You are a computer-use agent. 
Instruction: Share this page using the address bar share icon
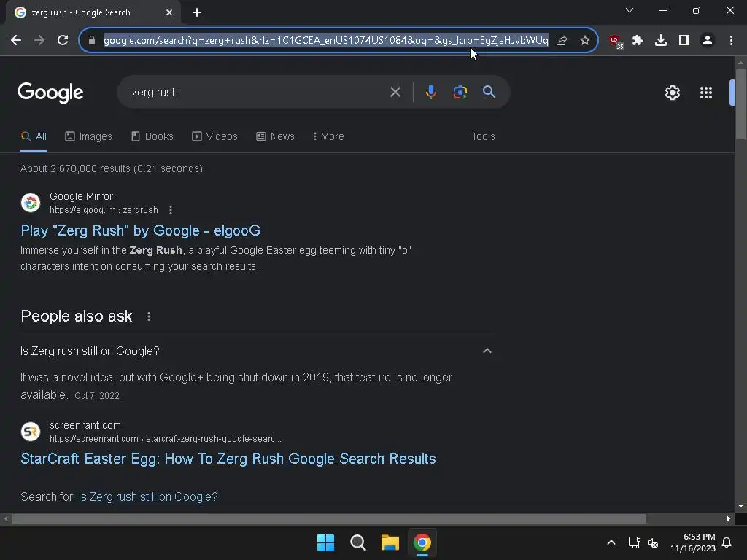click(562, 41)
